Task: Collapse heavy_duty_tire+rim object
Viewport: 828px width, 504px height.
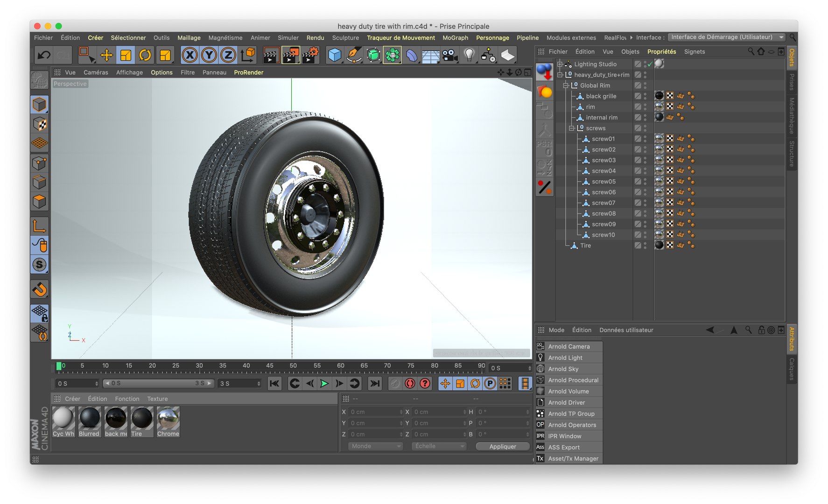Action: (560, 75)
